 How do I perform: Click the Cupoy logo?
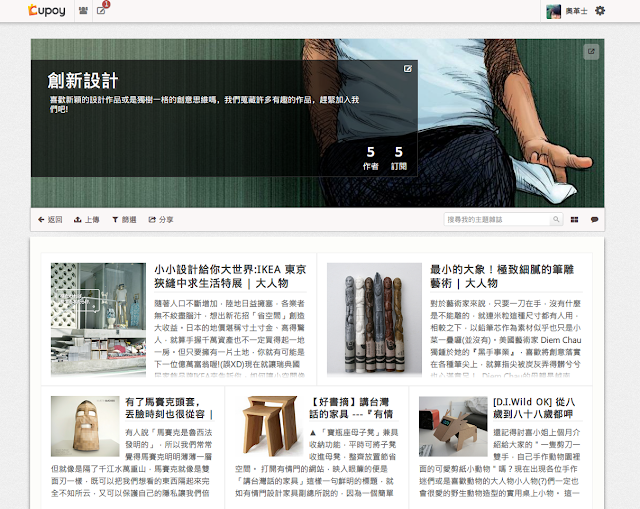pos(47,11)
